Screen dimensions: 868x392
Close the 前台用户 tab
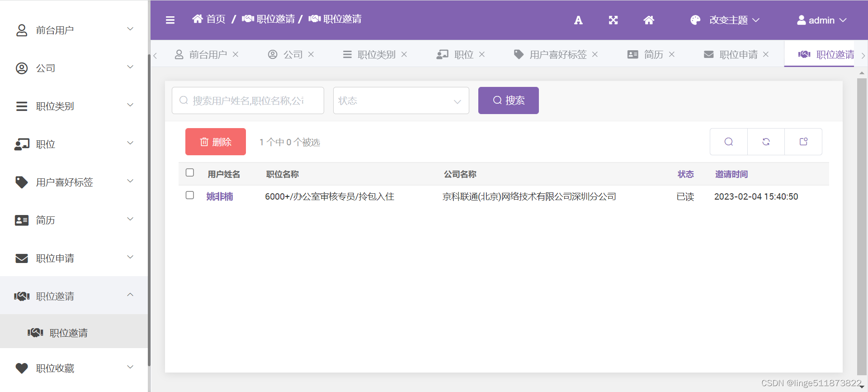tap(236, 54)
